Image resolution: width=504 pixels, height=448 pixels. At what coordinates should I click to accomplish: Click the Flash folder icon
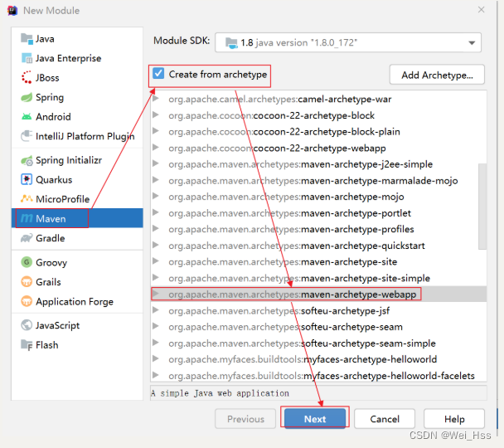coord(27,345)
